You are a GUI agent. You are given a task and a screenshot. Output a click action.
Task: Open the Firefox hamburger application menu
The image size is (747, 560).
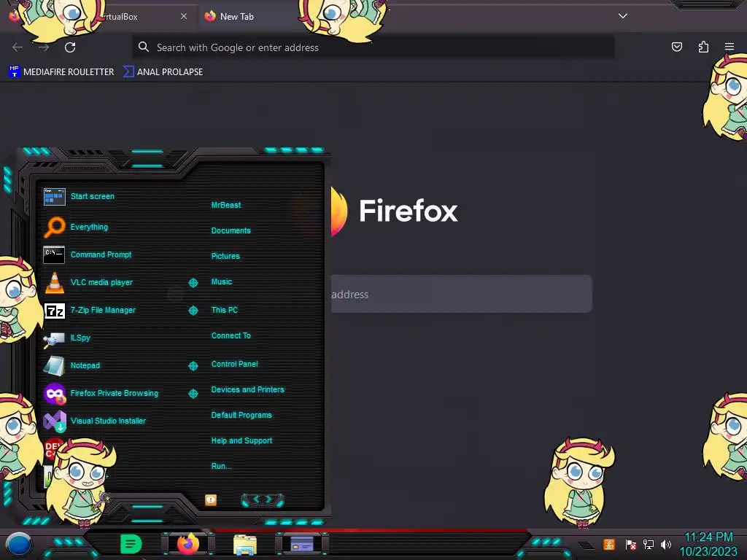coord(729,47)
